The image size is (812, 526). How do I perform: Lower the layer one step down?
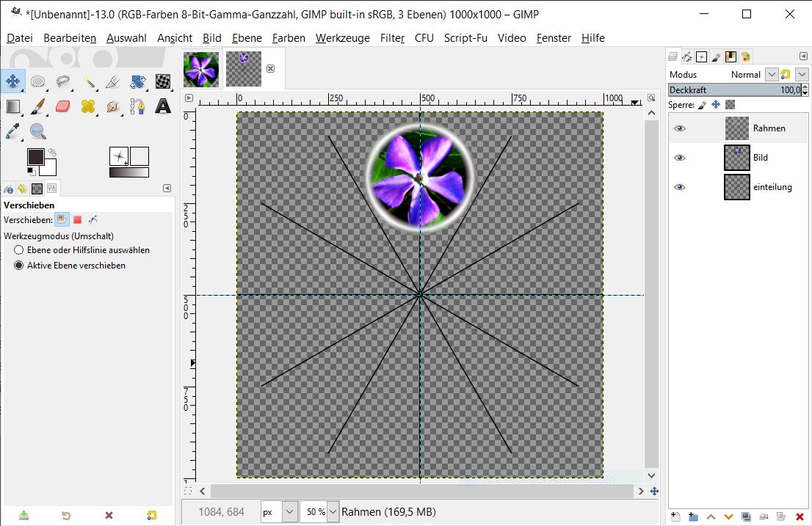tap(728, 516)
